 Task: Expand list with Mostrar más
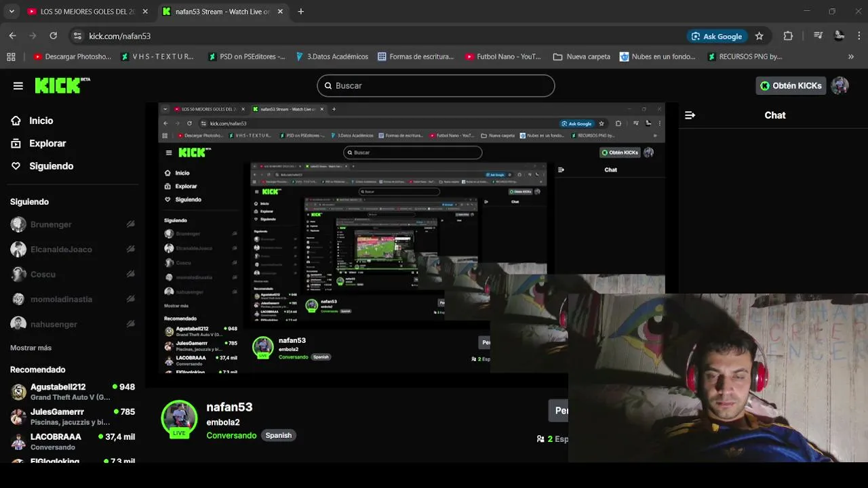click(31, 348)
